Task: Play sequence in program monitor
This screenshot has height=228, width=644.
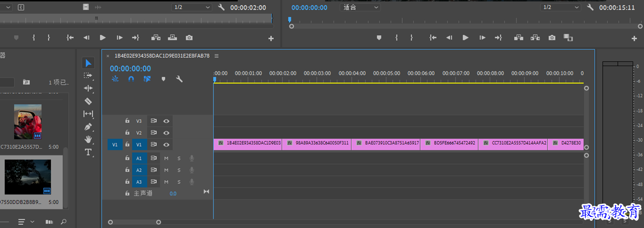Action: point(465,37)
